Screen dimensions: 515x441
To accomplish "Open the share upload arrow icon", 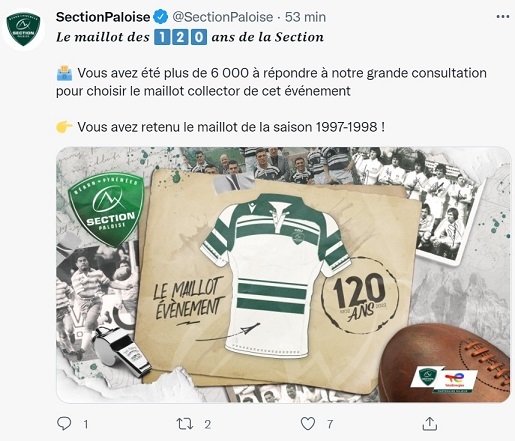I will [430, 424].
